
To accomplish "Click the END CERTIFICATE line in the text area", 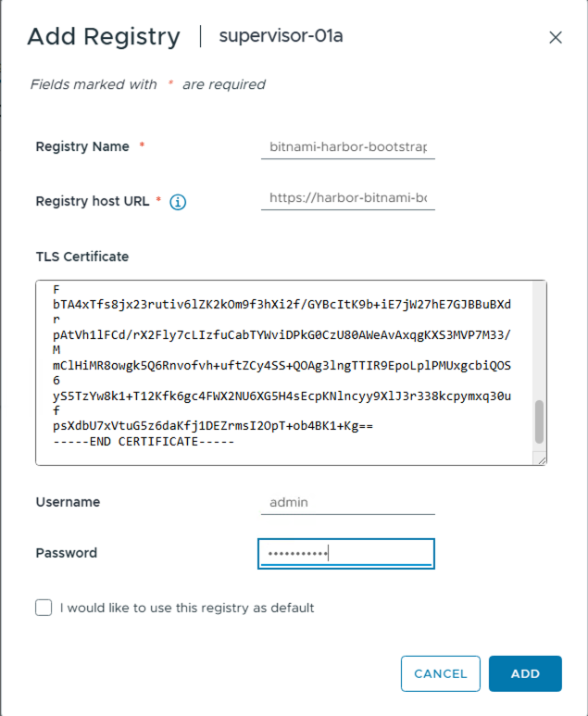I will (x=144, y=441).
